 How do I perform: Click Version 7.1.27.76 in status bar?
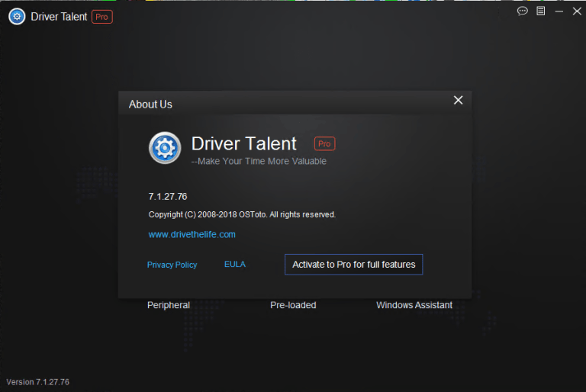pos(37,382)
